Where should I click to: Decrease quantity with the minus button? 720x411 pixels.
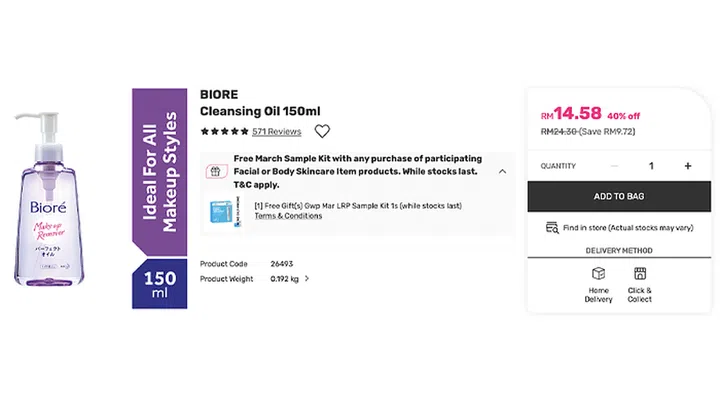click(614, 166)
